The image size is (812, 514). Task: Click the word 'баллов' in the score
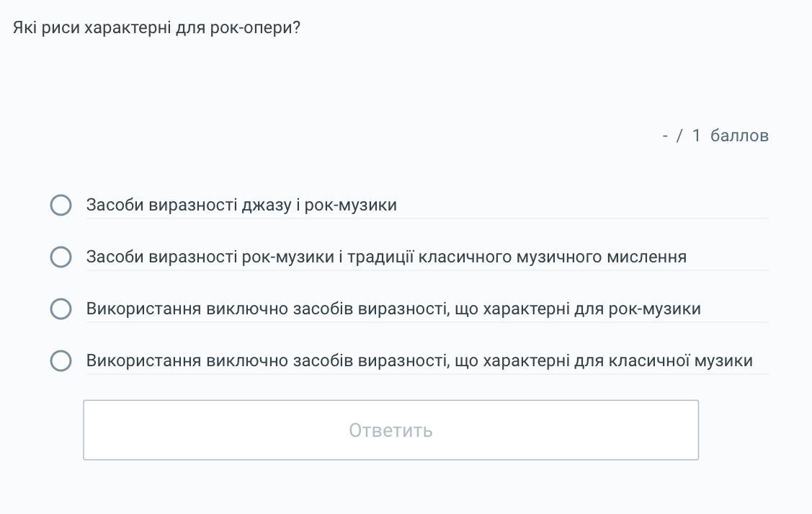[739, 136]
